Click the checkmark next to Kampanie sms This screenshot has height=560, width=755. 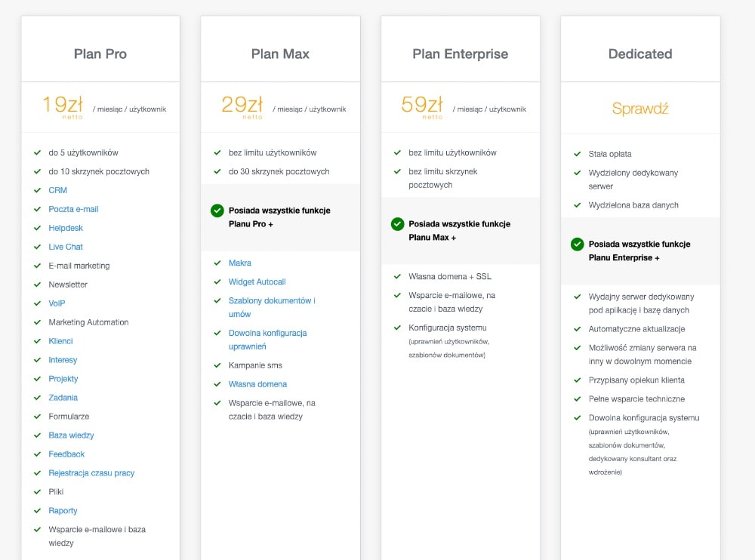point(217,365)
